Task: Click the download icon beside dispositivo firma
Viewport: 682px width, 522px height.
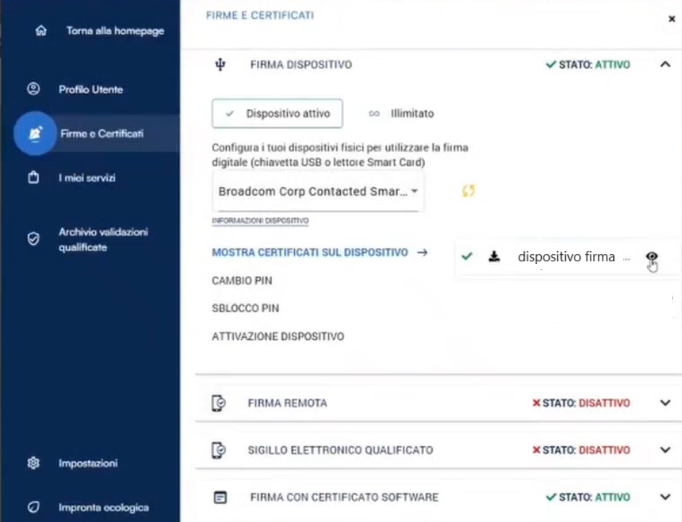Action: coord(494,257)
